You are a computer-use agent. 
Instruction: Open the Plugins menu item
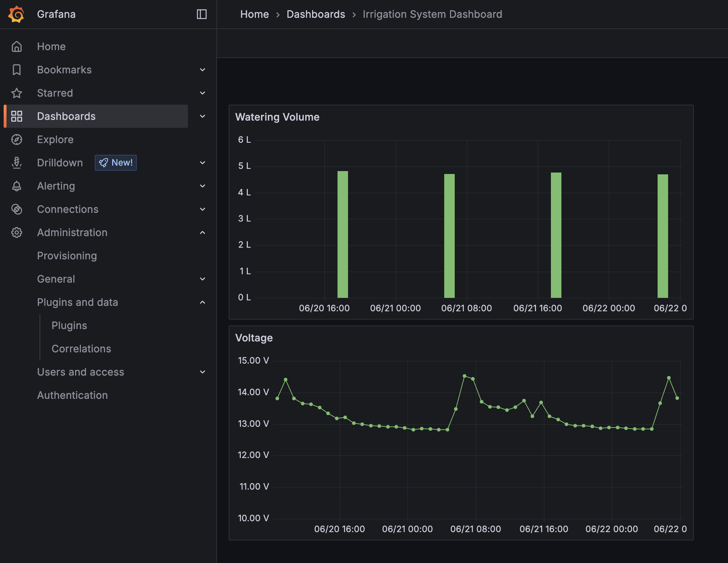pyautogui.click(x=69, y=325)
